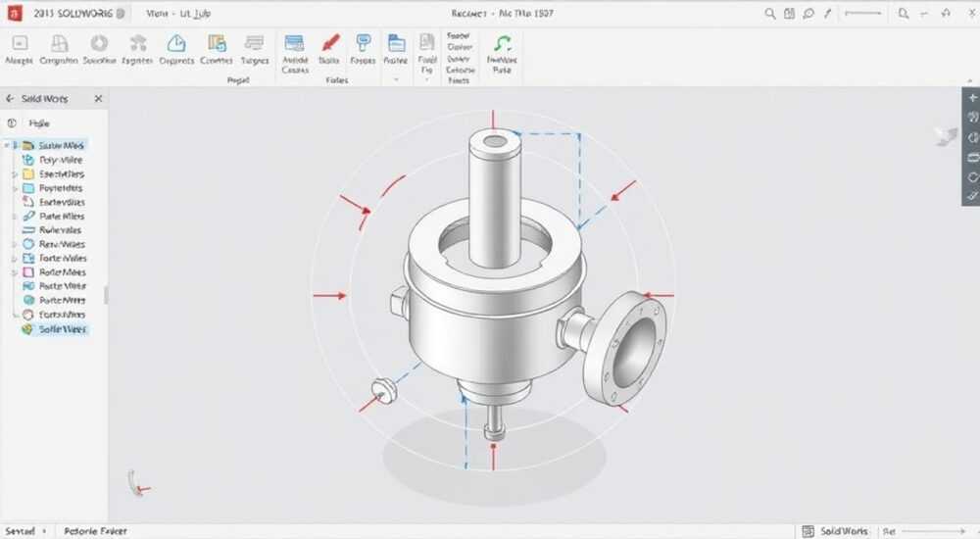This screenshot has width=980, height=539.
Task: Click the Dukiry entry in the ribbon list
Action: point(458,59)
